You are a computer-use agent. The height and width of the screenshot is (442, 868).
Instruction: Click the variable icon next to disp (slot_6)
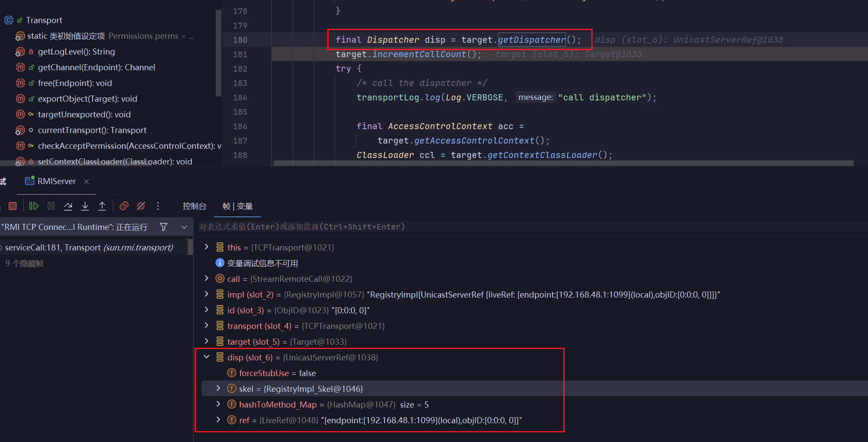tap(220, 357)
